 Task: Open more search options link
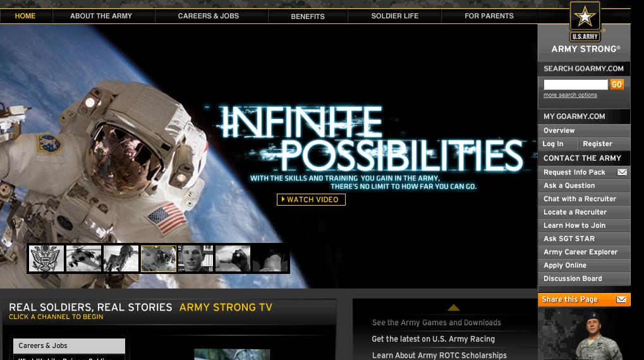[570, 95]
